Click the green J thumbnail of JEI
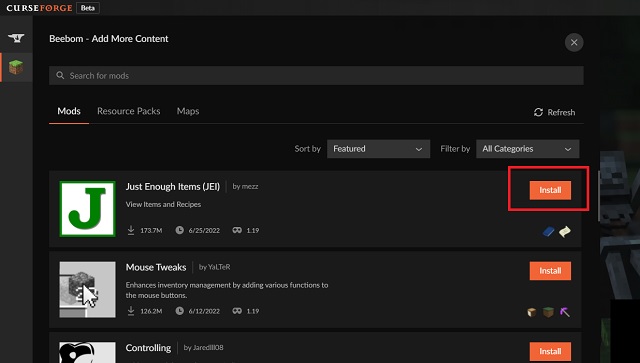The image size is (640, 363). coord(87,209)
